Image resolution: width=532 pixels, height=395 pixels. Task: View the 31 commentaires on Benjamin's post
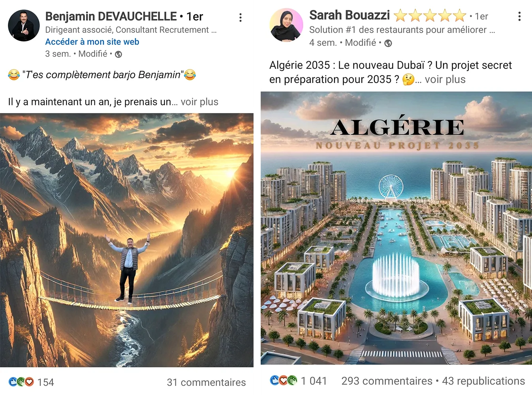206,382
